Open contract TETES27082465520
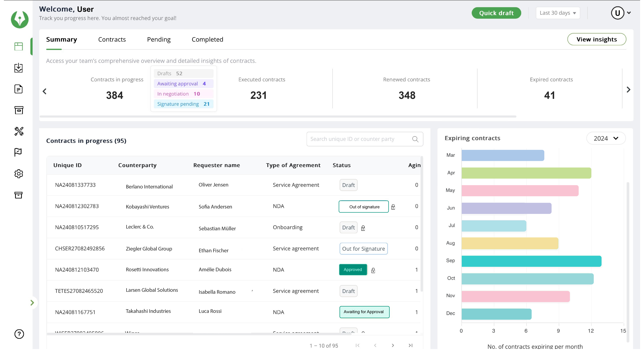 pos(79,291)
